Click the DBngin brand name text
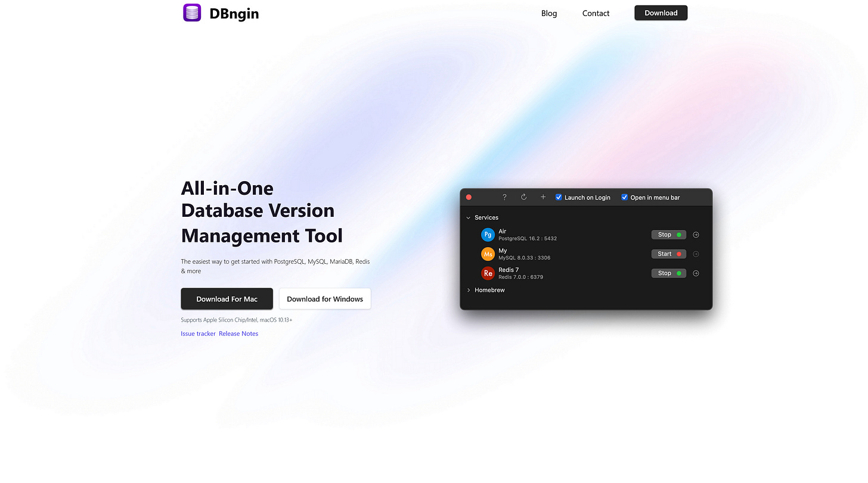This screenshot has width=868, height=483. (234, 13)
